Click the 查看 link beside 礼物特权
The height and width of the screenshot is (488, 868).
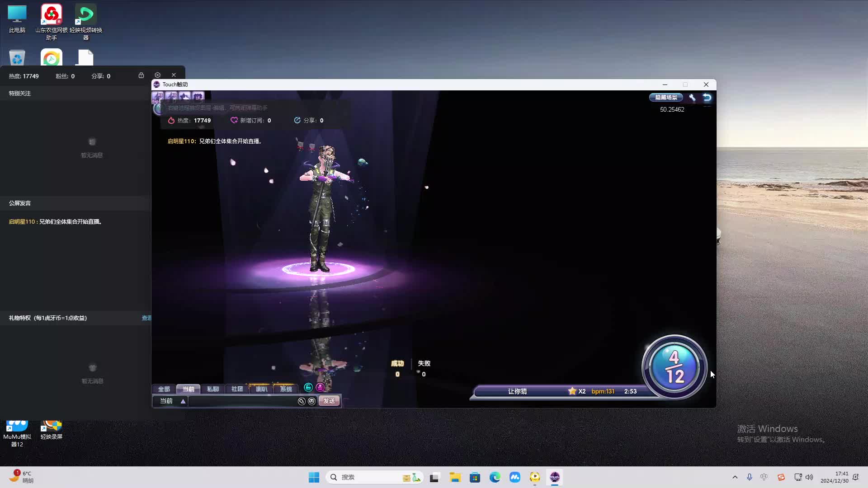[146, 318]
